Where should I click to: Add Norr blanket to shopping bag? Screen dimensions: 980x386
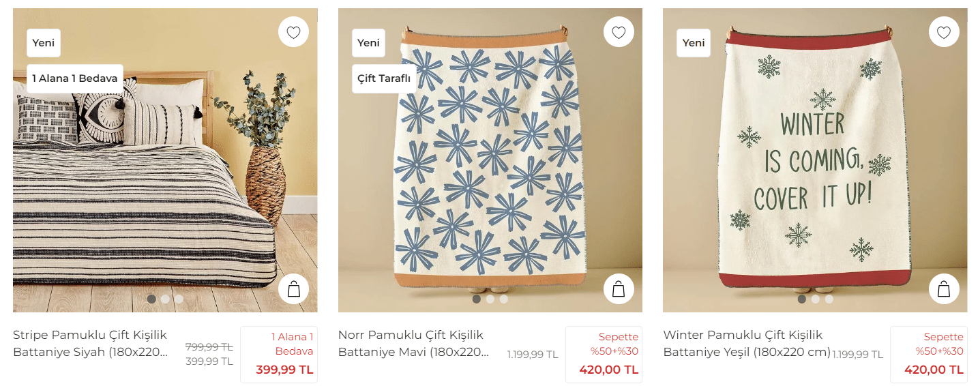(619, 289)
